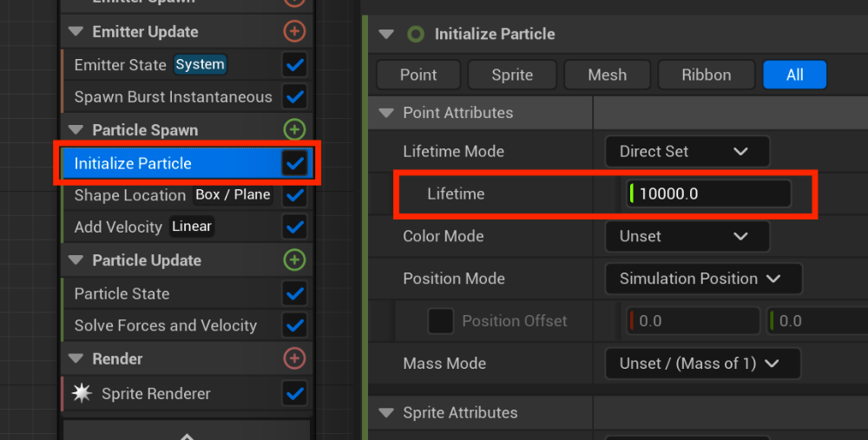Add a module to Particle Update
868x440 pixels.
coord(295,260)
